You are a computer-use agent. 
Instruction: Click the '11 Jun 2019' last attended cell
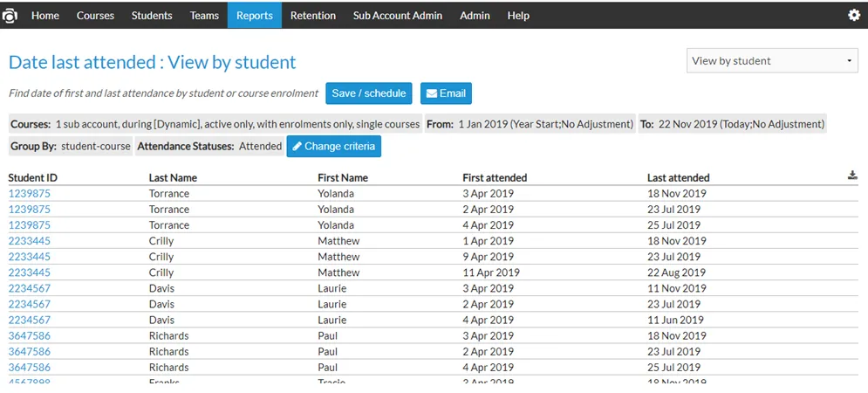point(675,320)
